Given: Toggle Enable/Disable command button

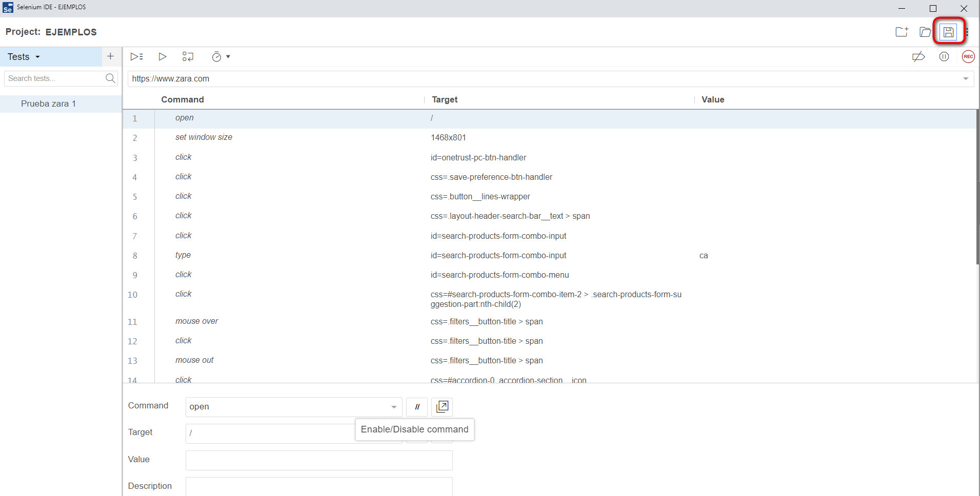Looking at the screenshot, I should click(x=417, y=407).
